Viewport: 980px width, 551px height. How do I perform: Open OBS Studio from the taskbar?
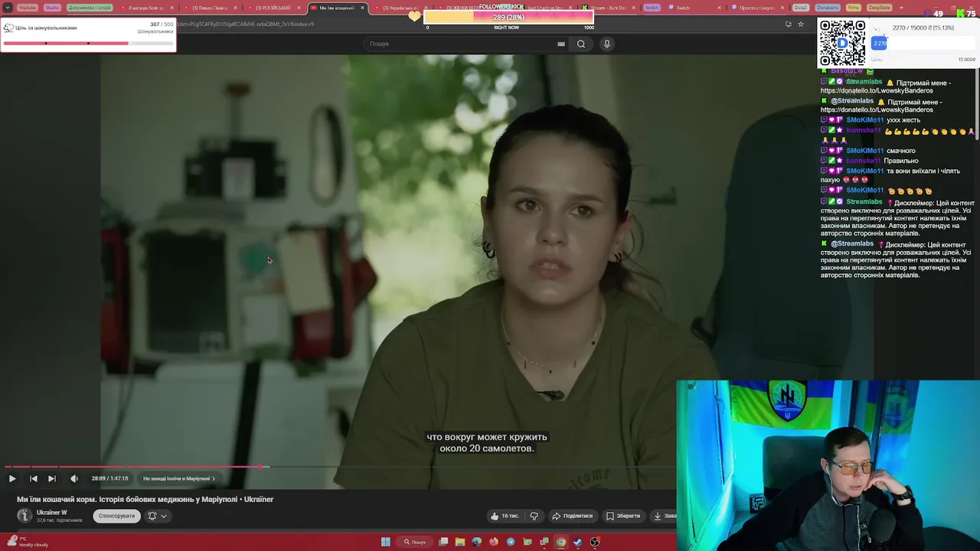tap(595, 542)
